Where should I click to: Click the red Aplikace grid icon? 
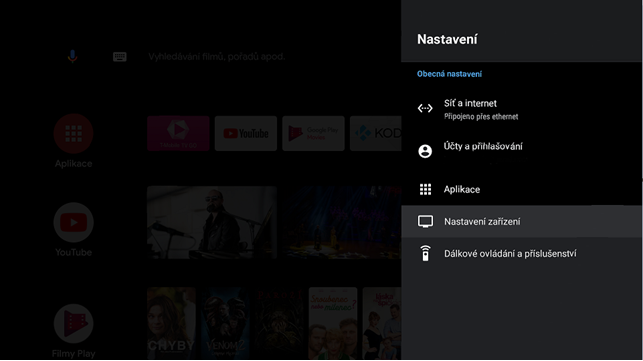pyautogui.click(x=73, y=133)
